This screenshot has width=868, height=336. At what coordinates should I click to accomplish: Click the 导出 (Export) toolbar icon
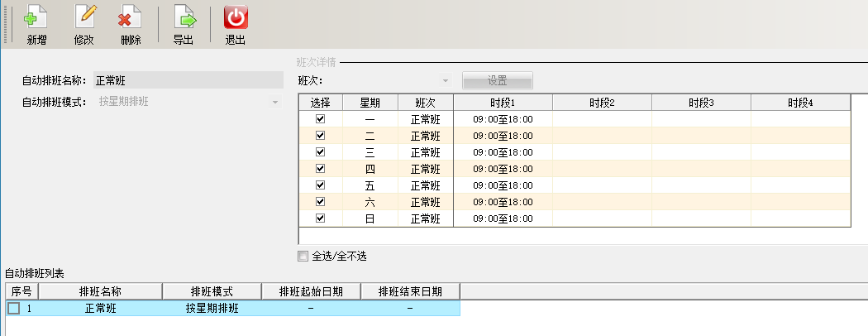click(184, 18)
